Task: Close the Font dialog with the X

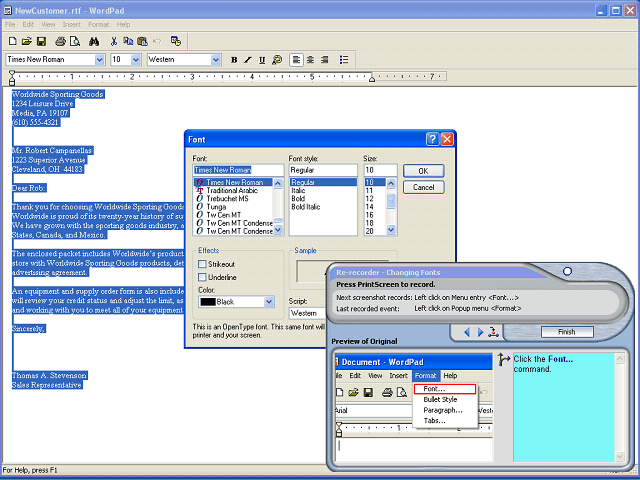Action: (447, 139)
